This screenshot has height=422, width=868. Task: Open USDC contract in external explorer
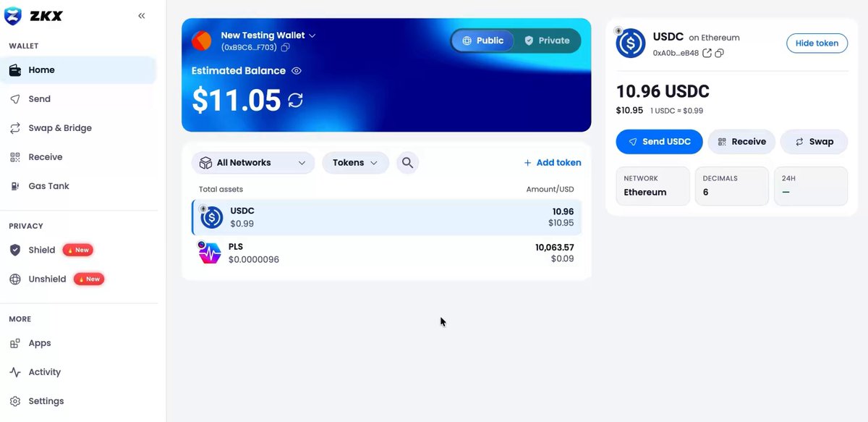(x=707, y=53)
